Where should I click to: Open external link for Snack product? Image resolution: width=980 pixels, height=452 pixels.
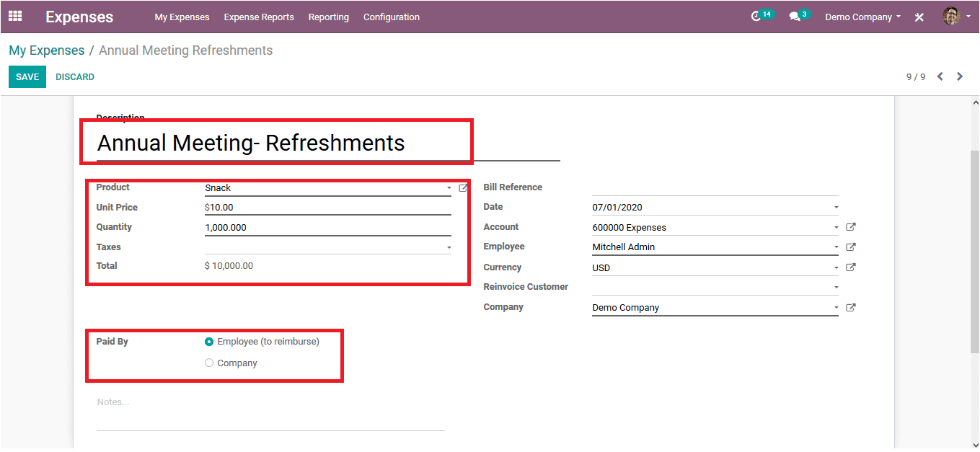coord(463,187)
